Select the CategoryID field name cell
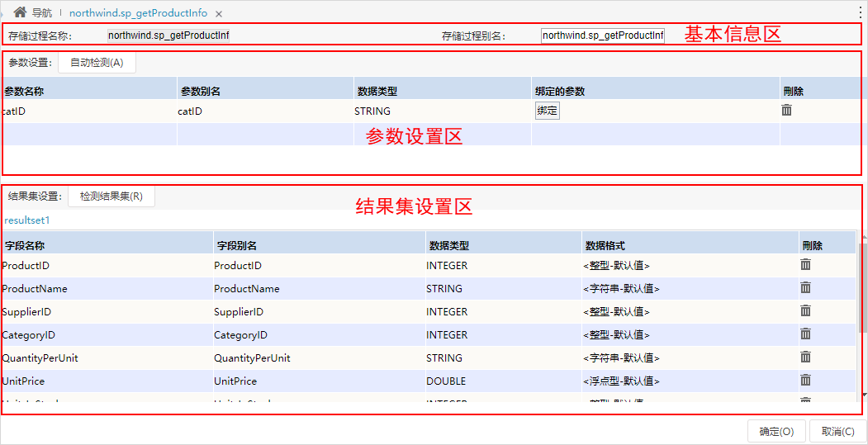 point(107,335)
